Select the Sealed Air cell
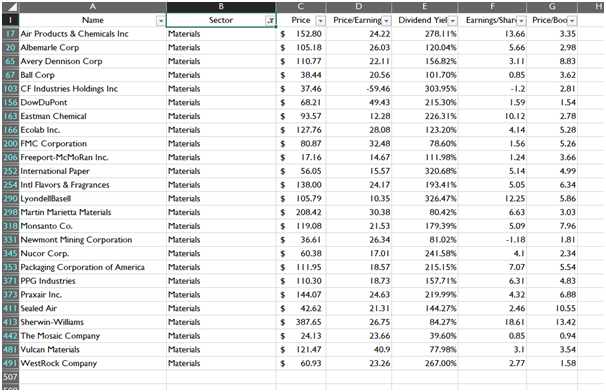 click(x=93, y=308)
